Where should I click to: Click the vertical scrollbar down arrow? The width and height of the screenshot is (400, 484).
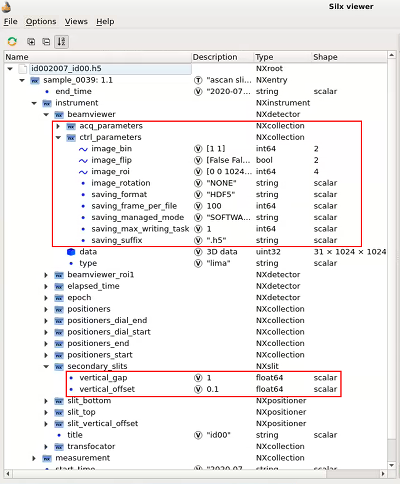click(392, 465)
